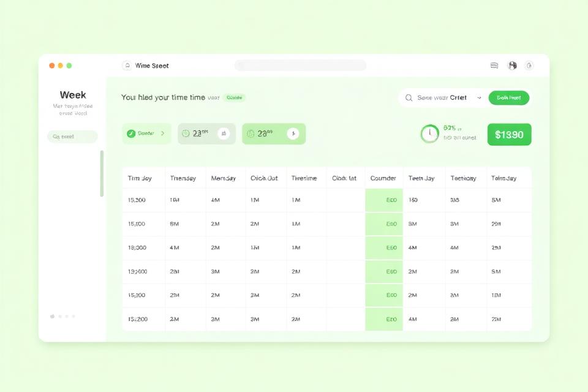Screen dimensions: 588x392
Task: Click the sidebar vertical scrollbar
Action: pyautogui.click(x=102, y=173)
